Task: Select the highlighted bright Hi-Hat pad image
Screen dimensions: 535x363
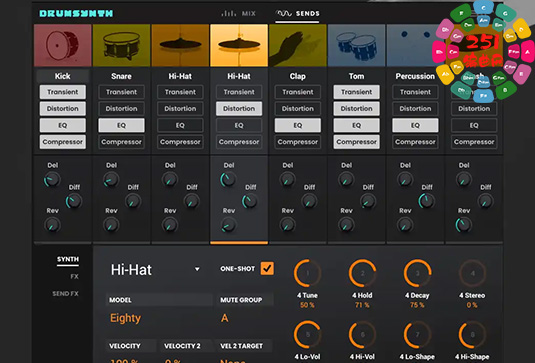Action: pos(239,45)
